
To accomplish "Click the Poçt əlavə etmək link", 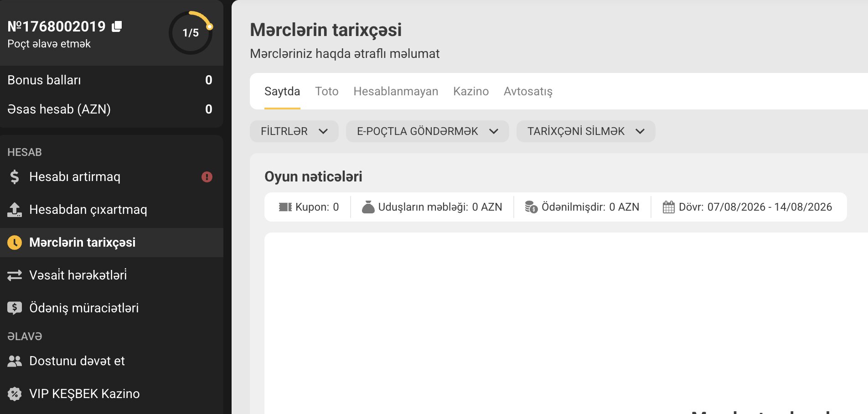I will (x=49, y=44).
